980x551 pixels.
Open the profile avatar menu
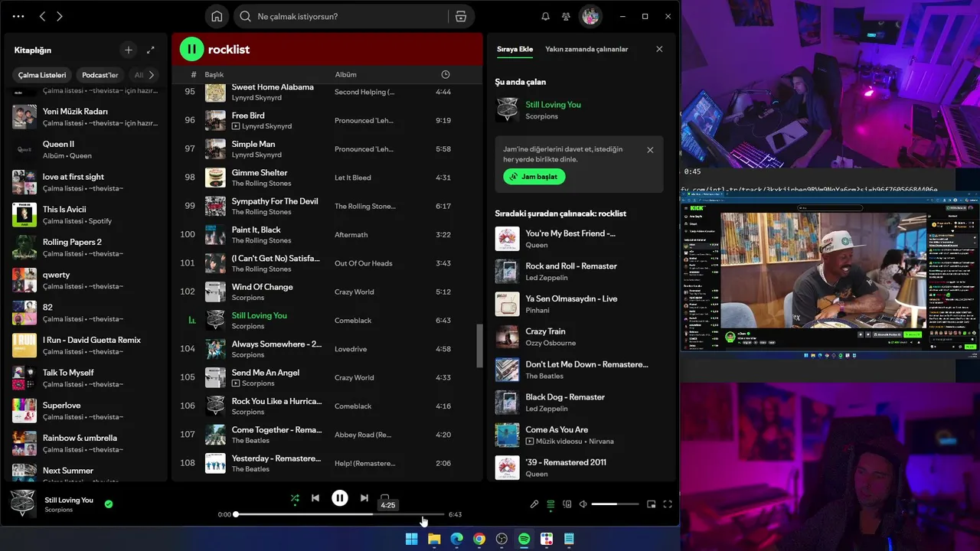click(x=590, y=16)
